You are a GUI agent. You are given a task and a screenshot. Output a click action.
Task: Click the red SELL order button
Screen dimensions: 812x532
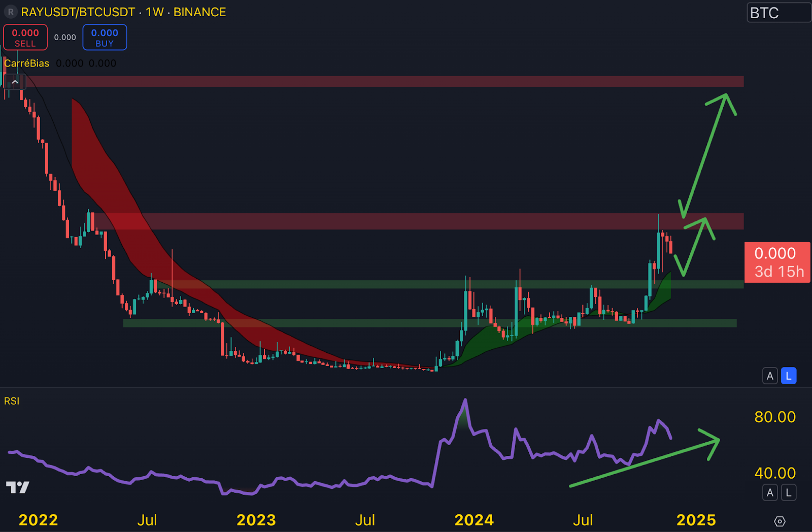pos(25,37)
